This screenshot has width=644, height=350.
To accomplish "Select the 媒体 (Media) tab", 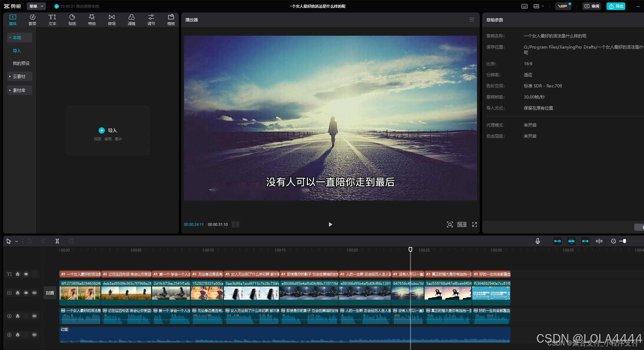I will [13, 20].
